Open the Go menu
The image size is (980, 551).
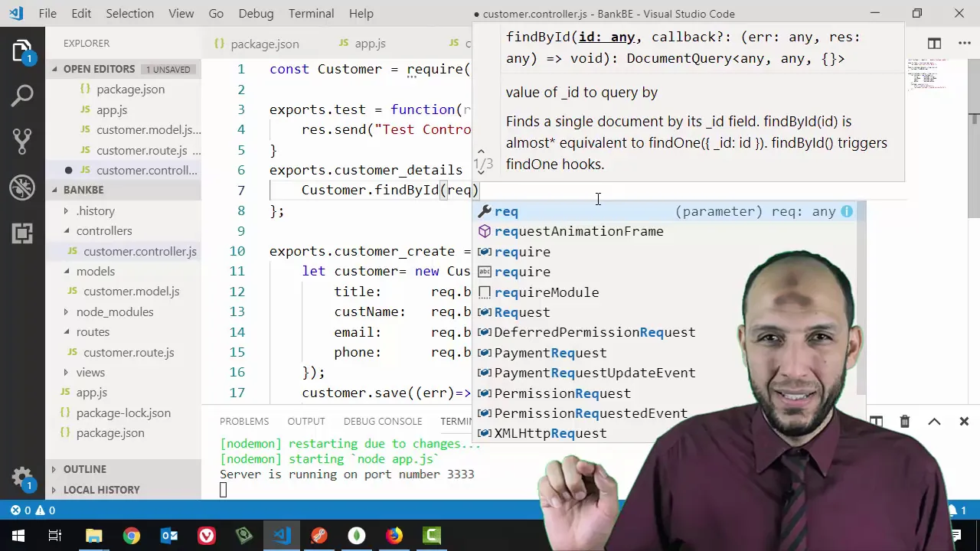(x=216, y=14)
